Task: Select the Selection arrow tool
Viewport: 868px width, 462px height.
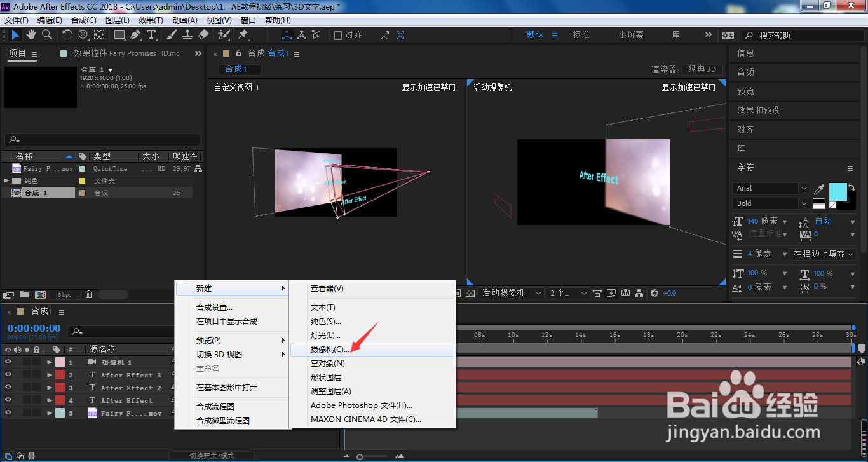Action: [15, 35]
